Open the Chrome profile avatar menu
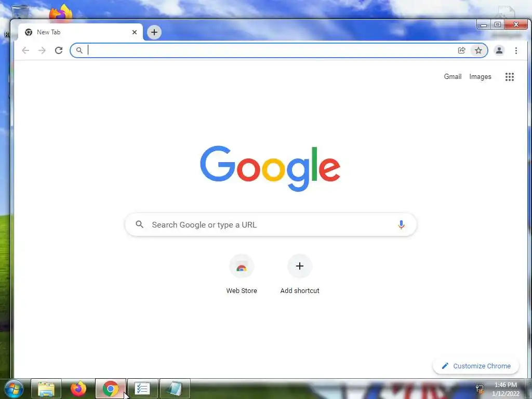Image resolution: width=532 pixels, height=399 pixels. (x=499, y=50)
